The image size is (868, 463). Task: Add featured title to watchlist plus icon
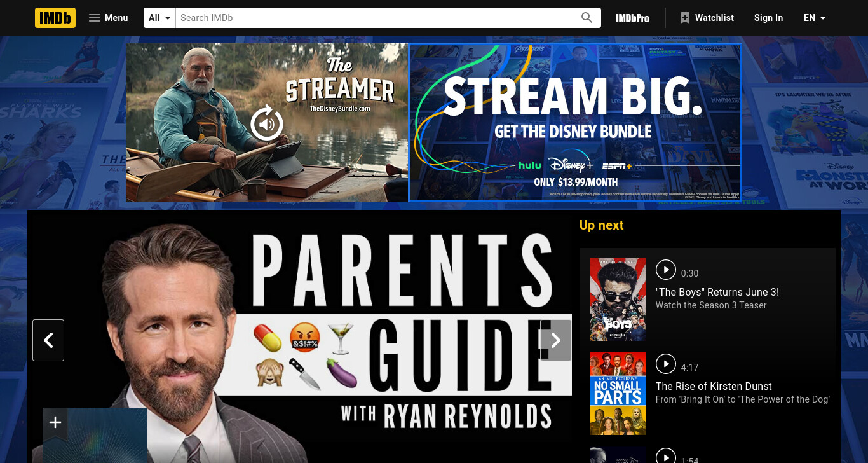55,422
